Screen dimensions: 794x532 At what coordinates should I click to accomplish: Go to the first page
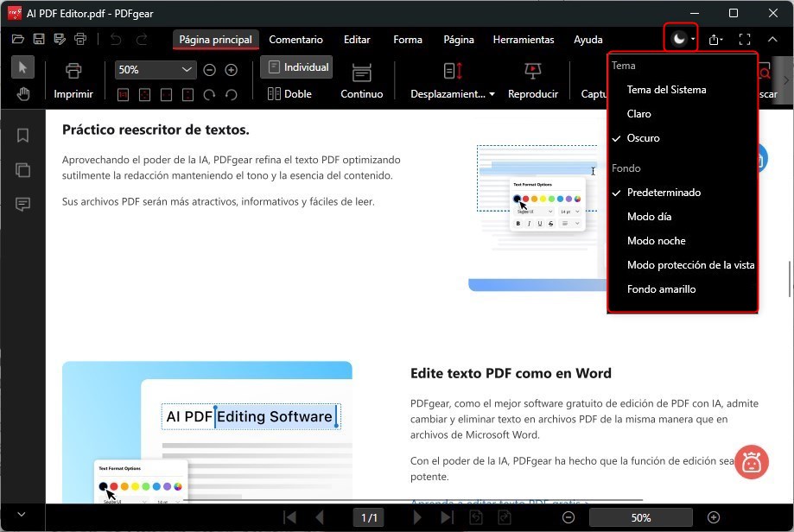[x=290, y=517]
